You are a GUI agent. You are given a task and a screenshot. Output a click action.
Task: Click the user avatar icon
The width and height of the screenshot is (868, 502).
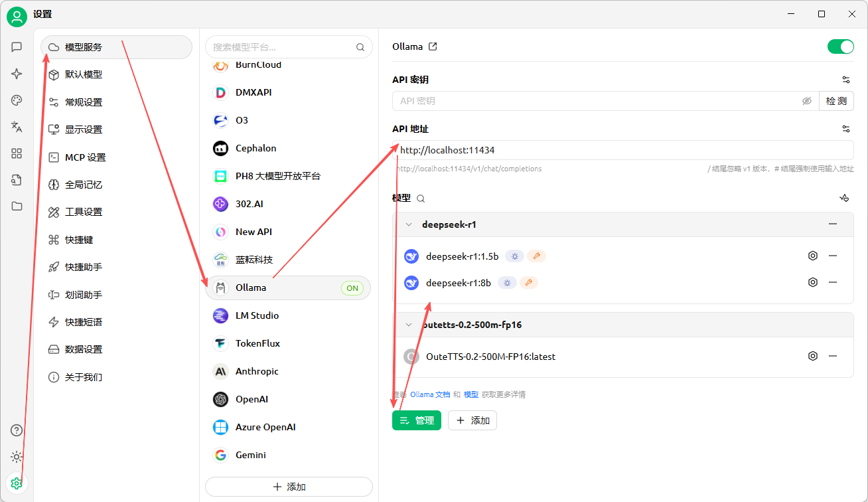[x=17, y=17]
